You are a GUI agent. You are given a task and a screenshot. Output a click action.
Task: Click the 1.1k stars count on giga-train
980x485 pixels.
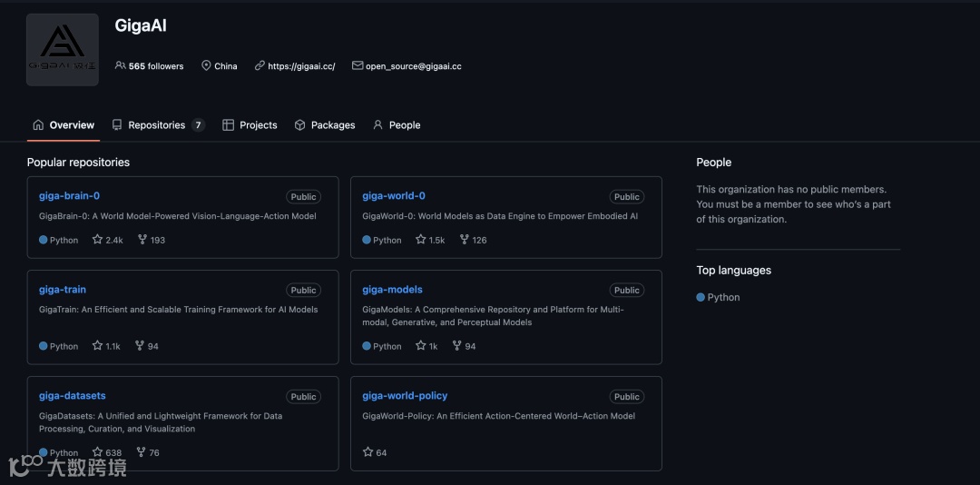click(x=113, y=346)
